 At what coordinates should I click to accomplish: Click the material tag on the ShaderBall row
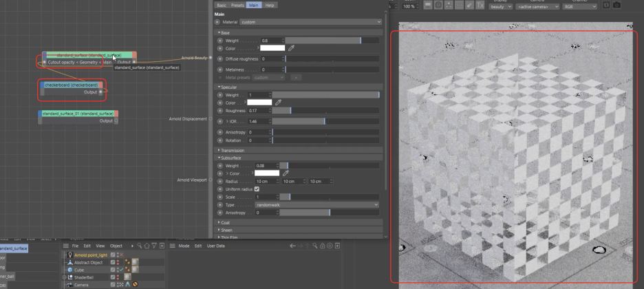[127, 277]
